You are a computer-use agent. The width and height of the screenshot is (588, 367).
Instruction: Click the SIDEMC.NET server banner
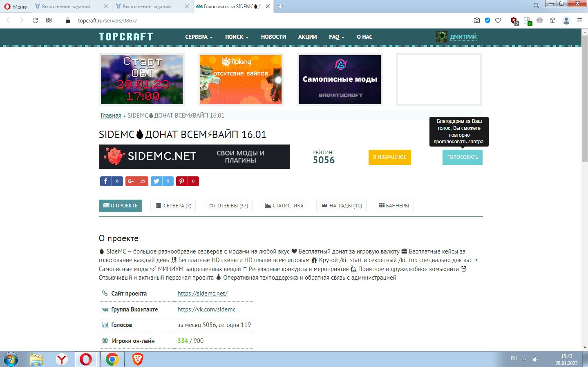pyautogui.click(x=195, y=157)
